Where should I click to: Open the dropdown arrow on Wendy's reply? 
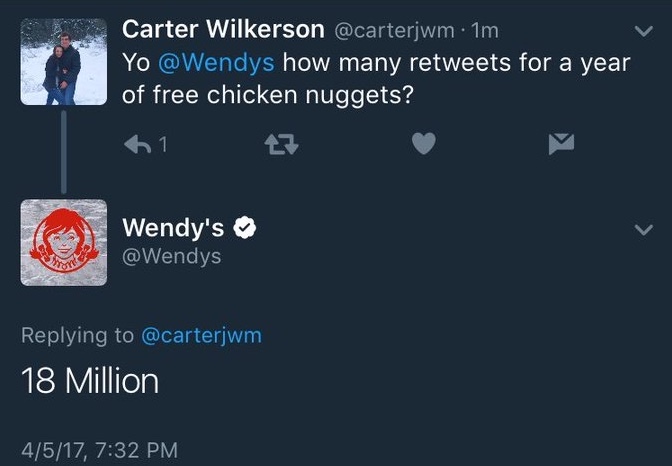tap(645, 230)
